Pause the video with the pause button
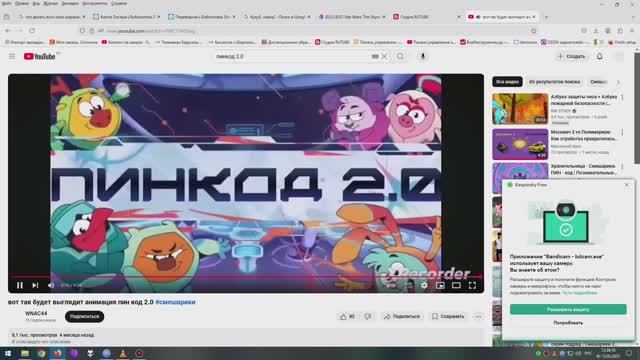This screenshot has height=360, width=640. click(20, 285)
